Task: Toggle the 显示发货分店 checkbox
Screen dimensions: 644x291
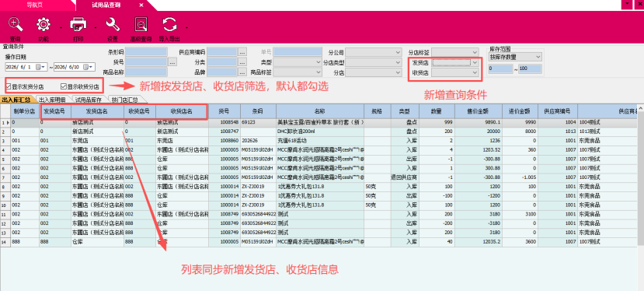Action: click(x=9, y=86)
